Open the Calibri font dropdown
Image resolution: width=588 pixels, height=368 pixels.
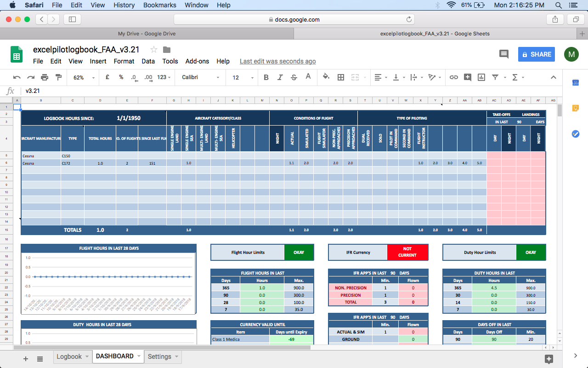201,77
